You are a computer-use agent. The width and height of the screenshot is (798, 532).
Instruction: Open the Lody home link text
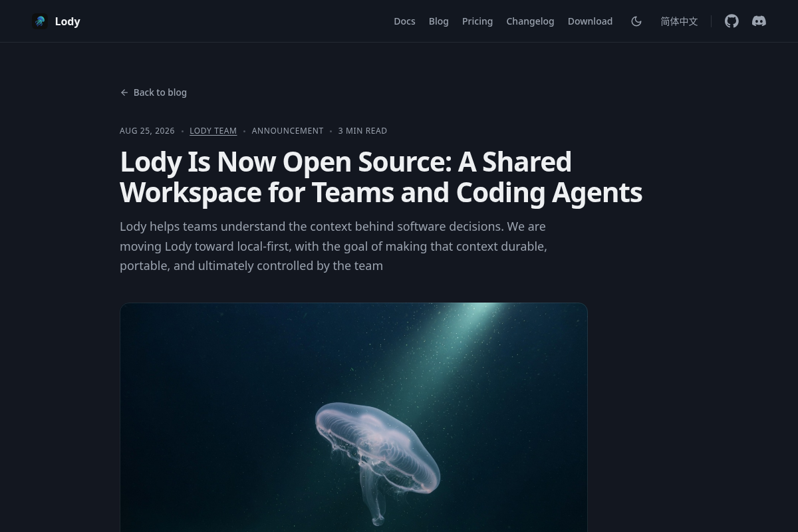67,21
